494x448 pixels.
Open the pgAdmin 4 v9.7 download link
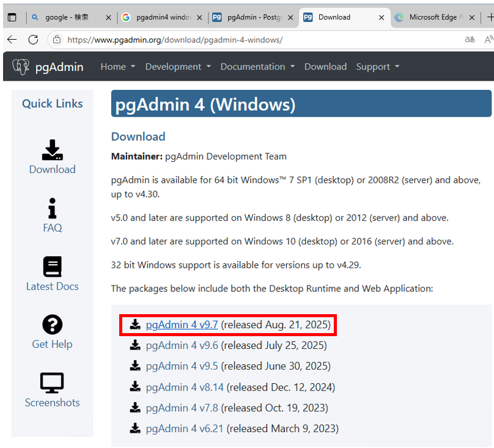pos(182,325)
